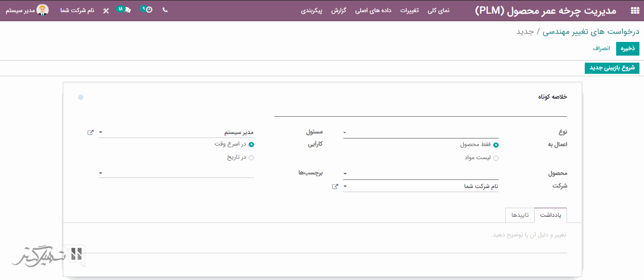Click the خلاصه کوتاه input field

click(x=420, y=110)
